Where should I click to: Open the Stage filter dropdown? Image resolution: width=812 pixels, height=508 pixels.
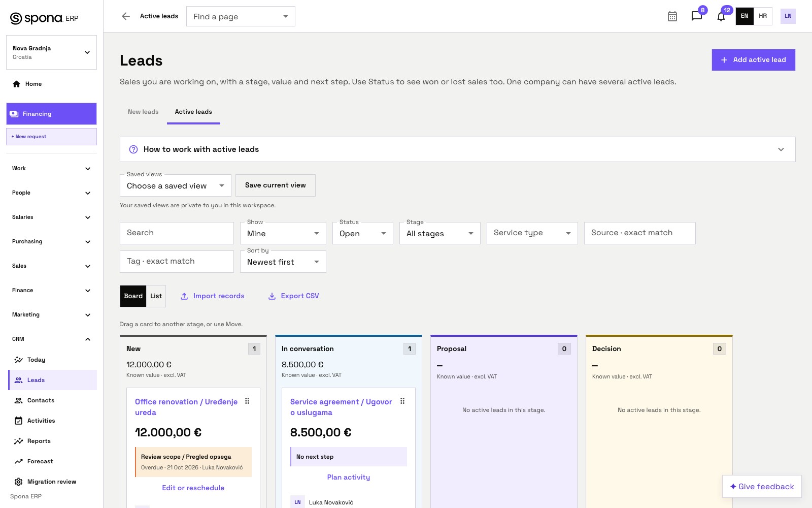click(x=440, y=233)
